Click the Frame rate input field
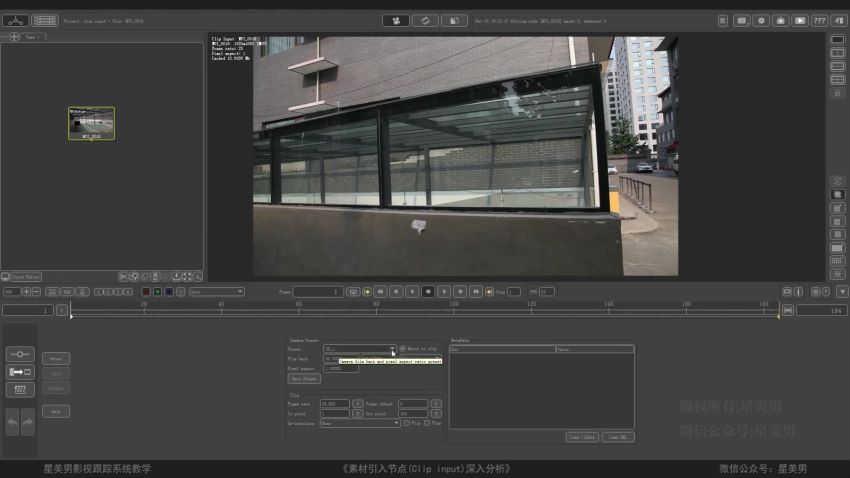This screenshot has width=850, height=478. (334, 404)
